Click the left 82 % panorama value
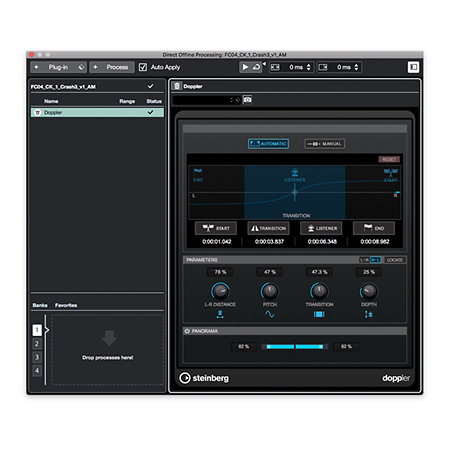 [243, 347]
